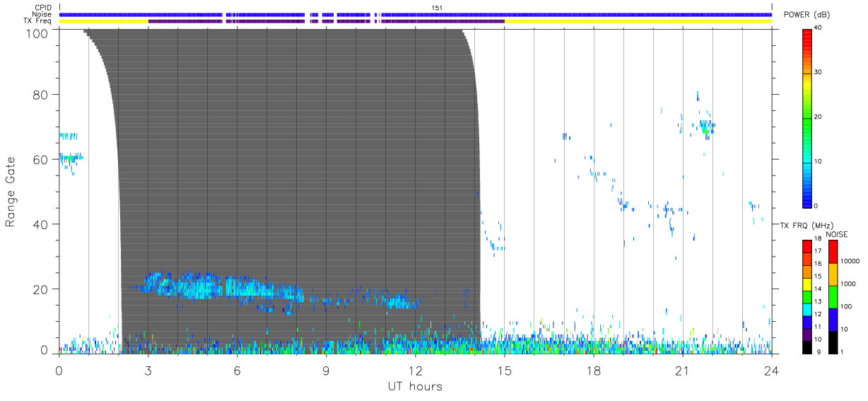Click the 'TX Freq' row label
The image size is (868, 401).
tap(38, 21)
